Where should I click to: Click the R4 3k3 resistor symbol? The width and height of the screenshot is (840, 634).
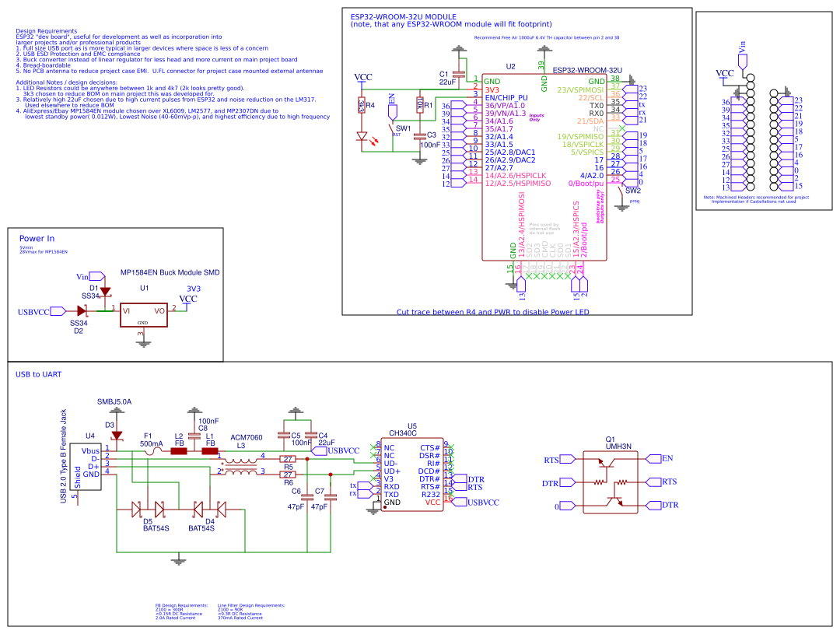[x=362, y=106]
